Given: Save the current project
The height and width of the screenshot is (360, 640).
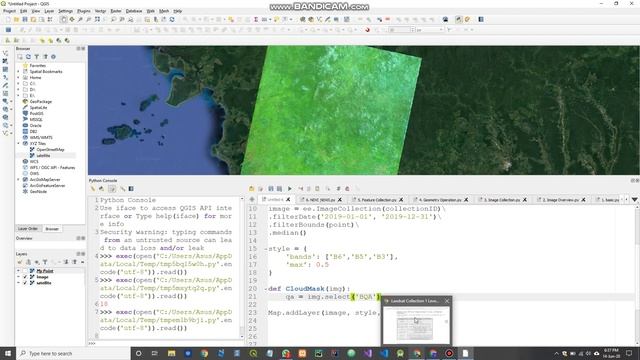Looking at the screenshot, I should [25, 19].
